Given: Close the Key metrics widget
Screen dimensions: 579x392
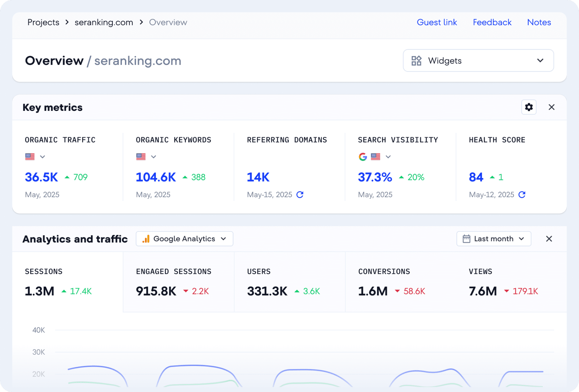Looking at the screenshot, I should (551, 107).
